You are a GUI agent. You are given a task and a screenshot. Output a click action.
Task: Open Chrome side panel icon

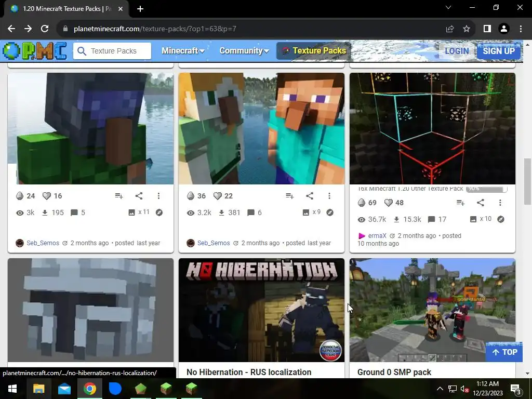point(487,29)
